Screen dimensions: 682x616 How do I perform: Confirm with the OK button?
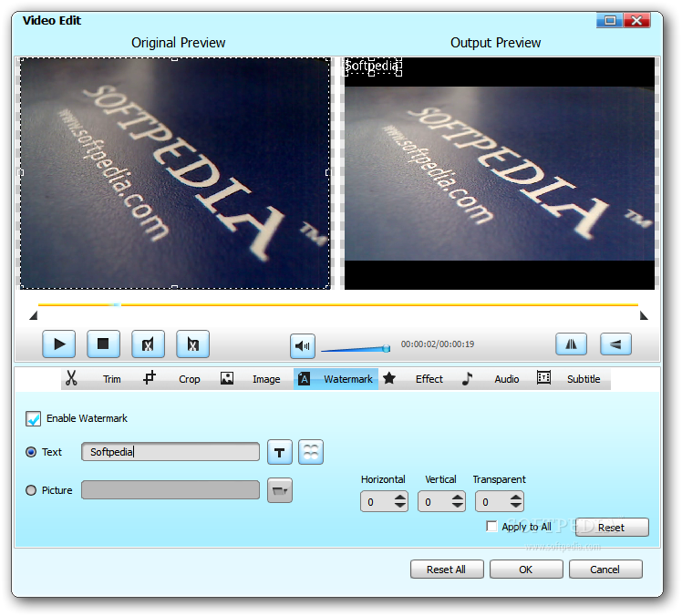click(x=526, y=569)
